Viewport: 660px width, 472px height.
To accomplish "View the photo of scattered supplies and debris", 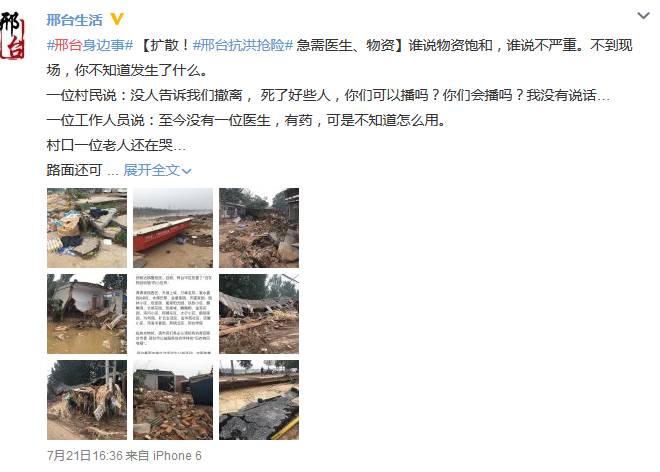I will pos(87,228).
